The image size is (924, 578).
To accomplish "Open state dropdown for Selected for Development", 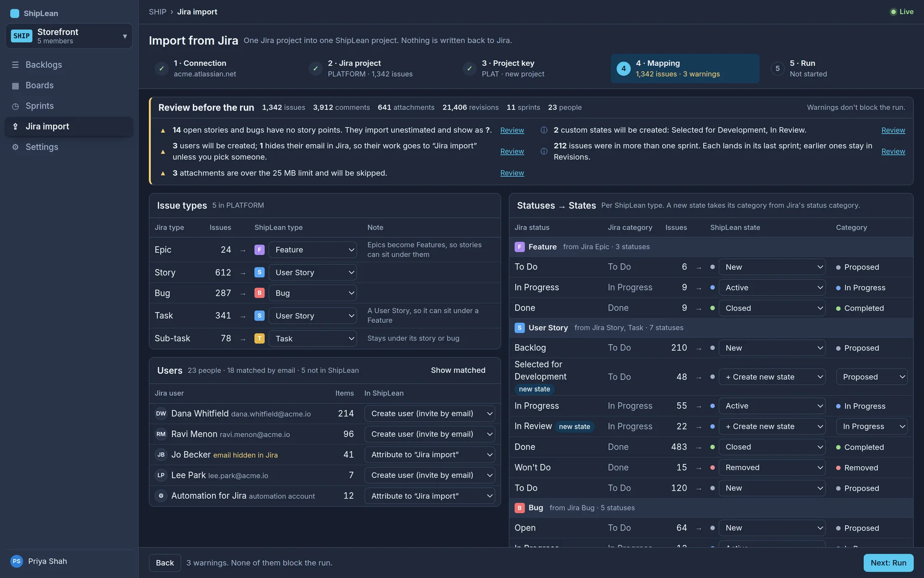I will (772, 377).
